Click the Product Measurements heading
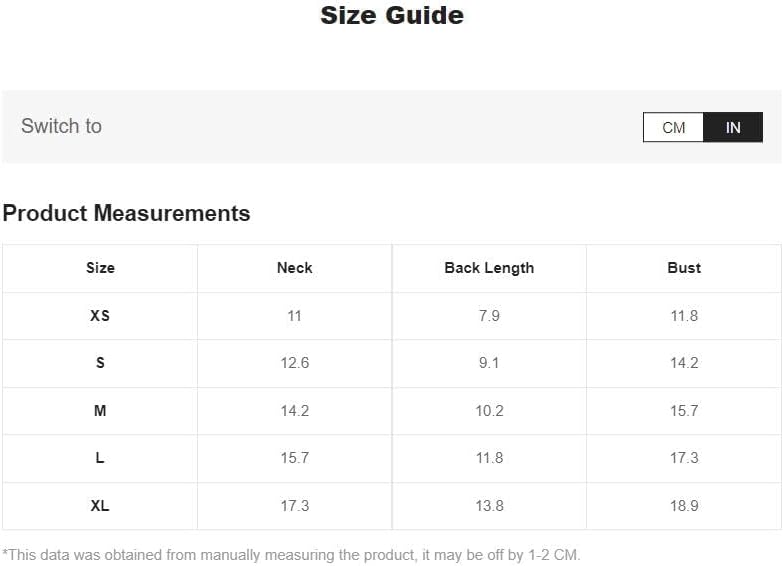 click(126, 213)
